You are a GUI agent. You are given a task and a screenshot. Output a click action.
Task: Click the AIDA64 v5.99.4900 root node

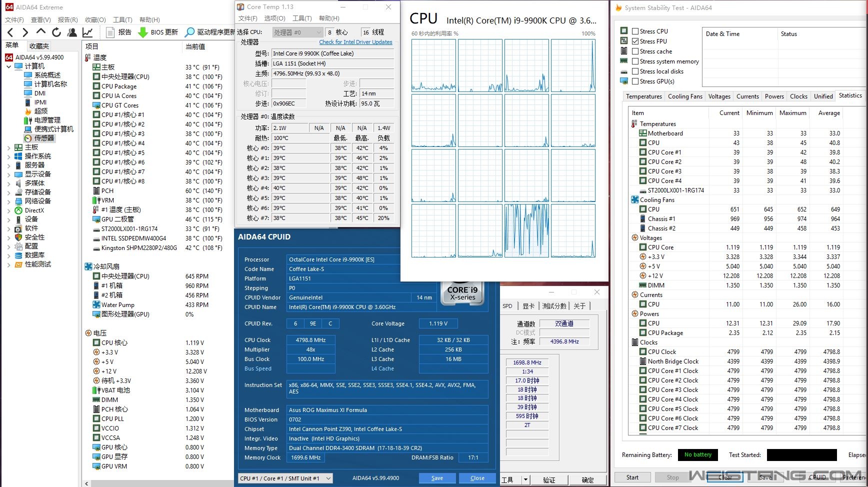pyautogui.click(x=35, y=57)
